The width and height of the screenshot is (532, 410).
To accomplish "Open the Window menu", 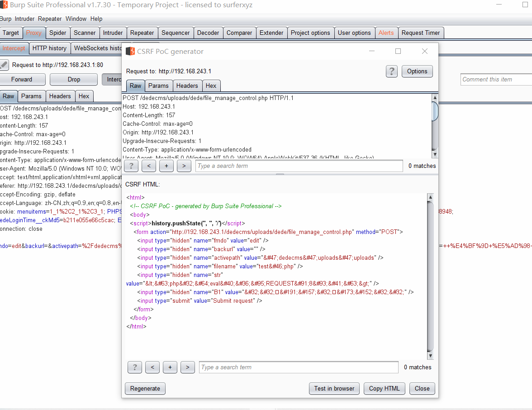I will 76,19.
